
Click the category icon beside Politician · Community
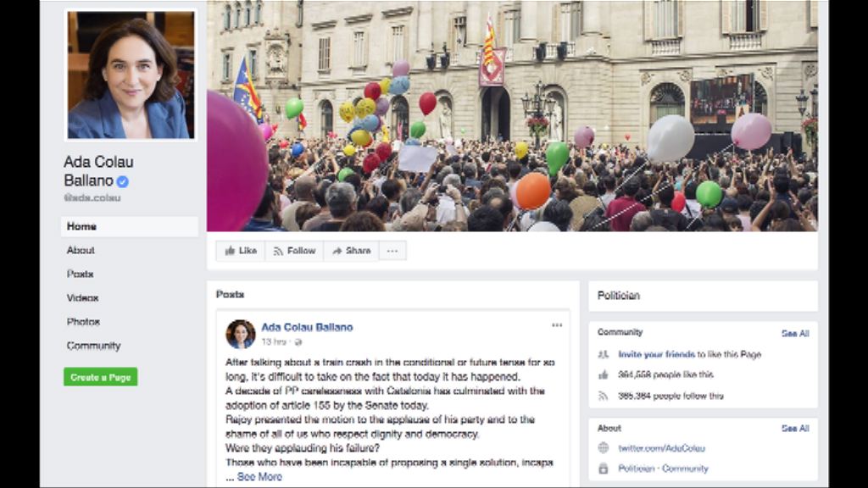point(604,469)
